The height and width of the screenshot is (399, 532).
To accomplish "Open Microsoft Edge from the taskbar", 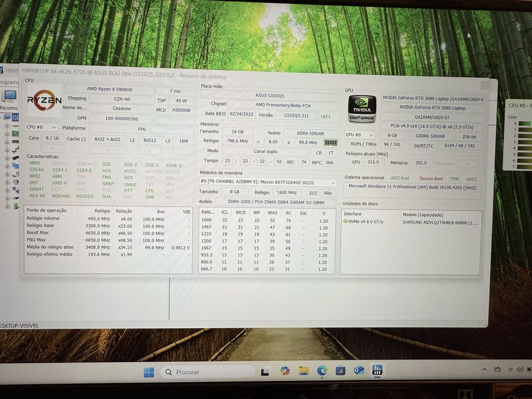I will tap(322, 370).
